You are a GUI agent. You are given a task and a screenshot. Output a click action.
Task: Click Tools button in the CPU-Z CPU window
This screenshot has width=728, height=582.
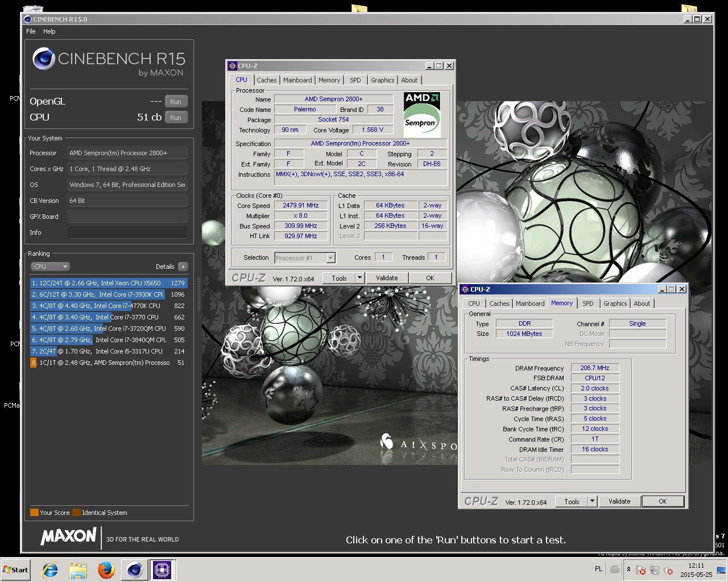339,278
